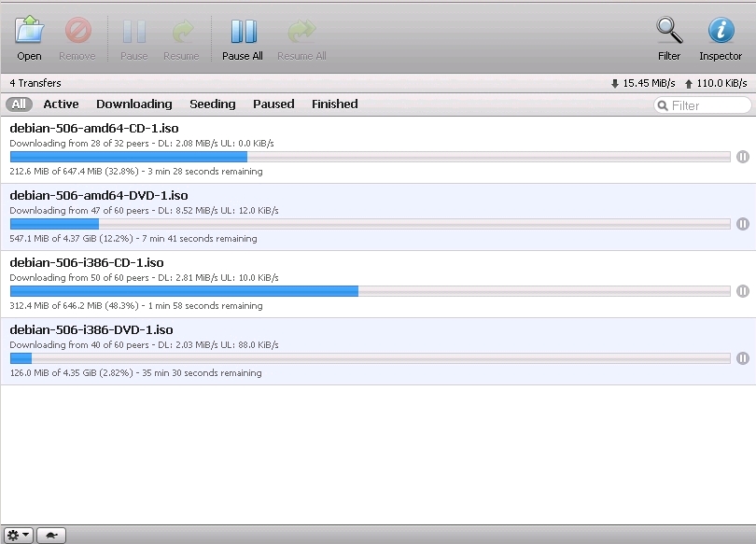The height and width of the screenshot is (544, 756).
Task: Open the Inspector panel
Action: click(721, 32)
